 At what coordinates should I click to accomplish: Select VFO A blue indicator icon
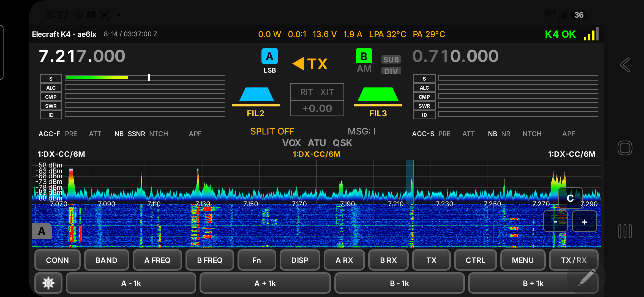[269, 56]
